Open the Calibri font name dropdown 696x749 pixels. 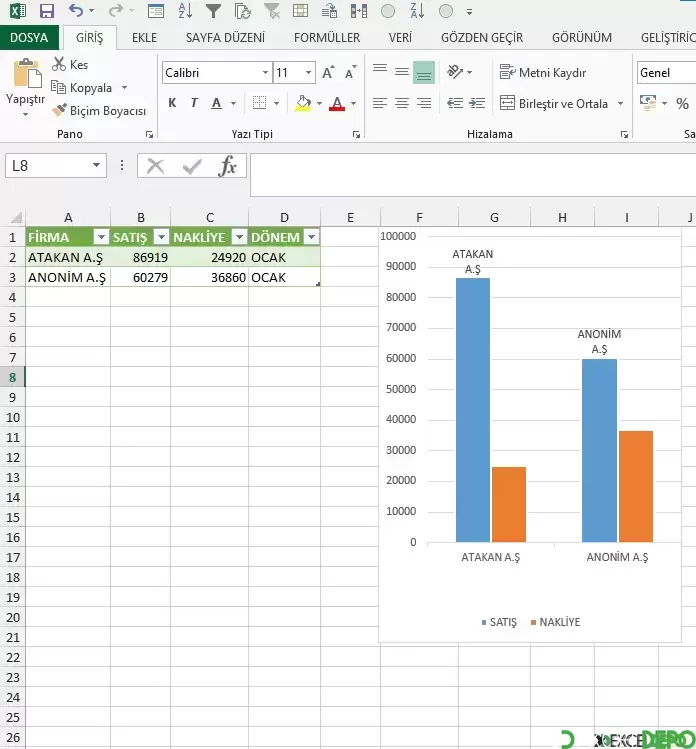click(265, 73)
